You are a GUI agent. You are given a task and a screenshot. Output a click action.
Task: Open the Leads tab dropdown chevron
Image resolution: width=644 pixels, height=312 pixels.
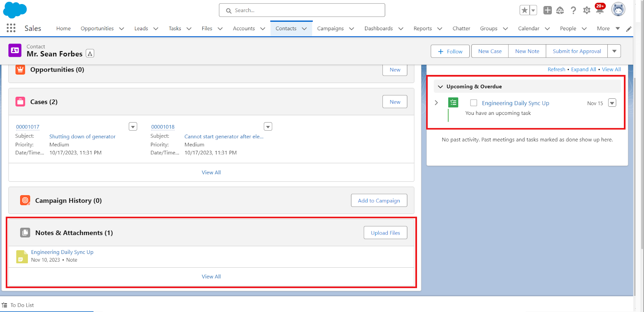click(x=156, y=29)
